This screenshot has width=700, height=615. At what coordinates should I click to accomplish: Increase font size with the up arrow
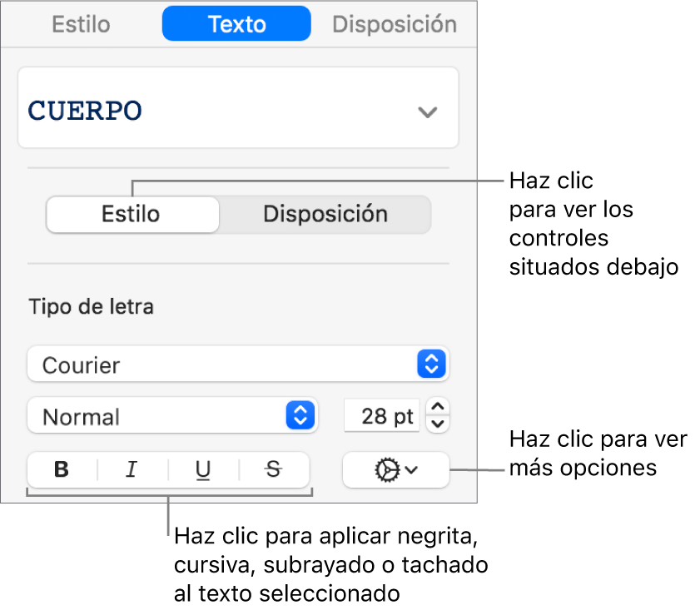tap(438, 407)
